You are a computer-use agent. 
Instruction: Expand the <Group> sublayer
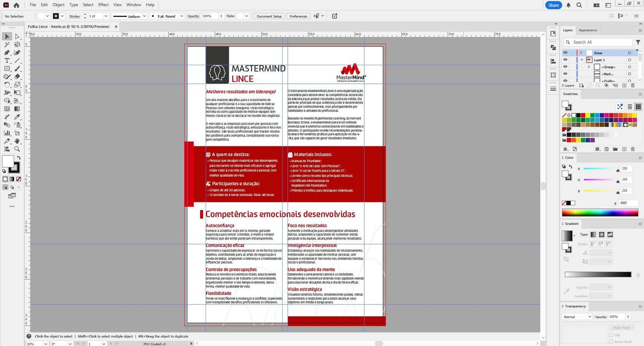pyautogui.click(x=589, y=67)
